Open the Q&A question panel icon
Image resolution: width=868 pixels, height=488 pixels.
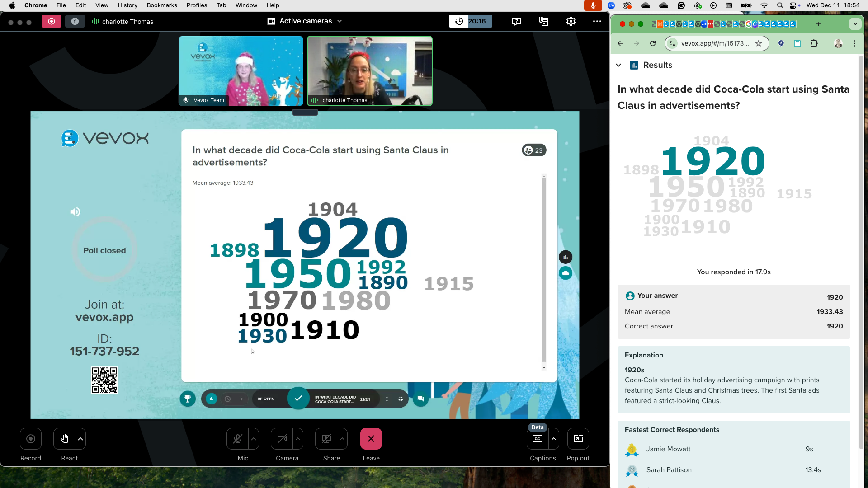pyautogui.click(x=517, y=21)
